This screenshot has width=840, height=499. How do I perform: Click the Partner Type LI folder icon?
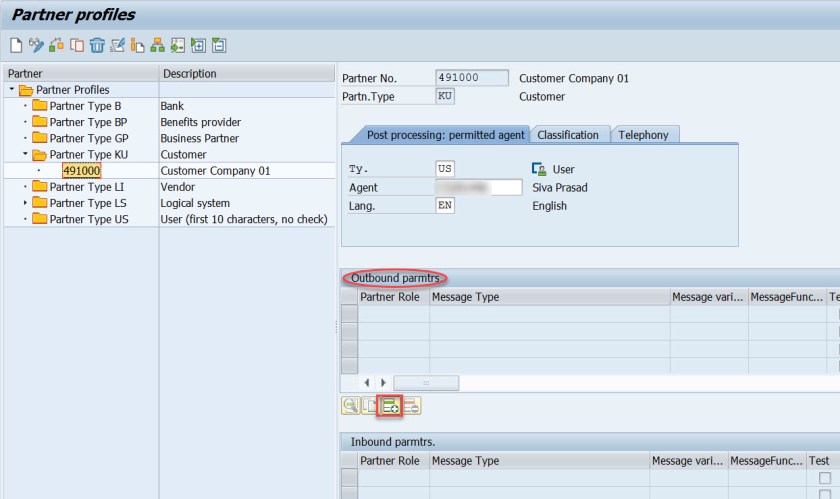(40, 186)
